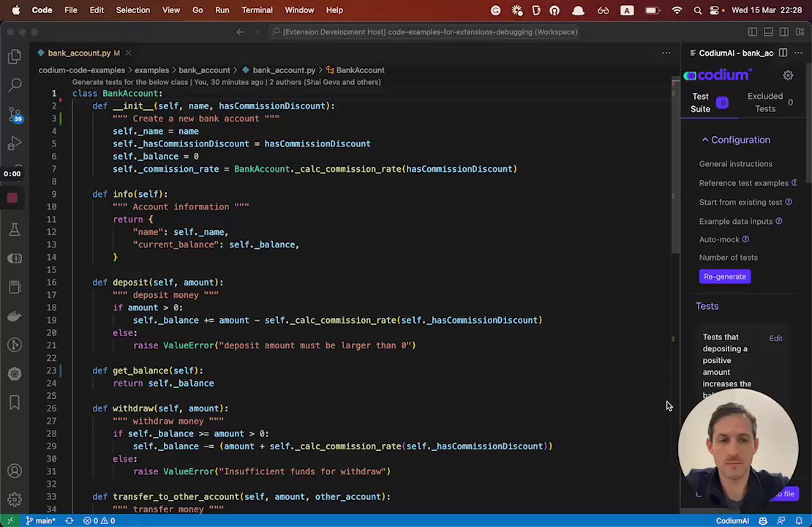812x527 pixels.
Task: Stop recording with red square button
Action: [12, 198]
